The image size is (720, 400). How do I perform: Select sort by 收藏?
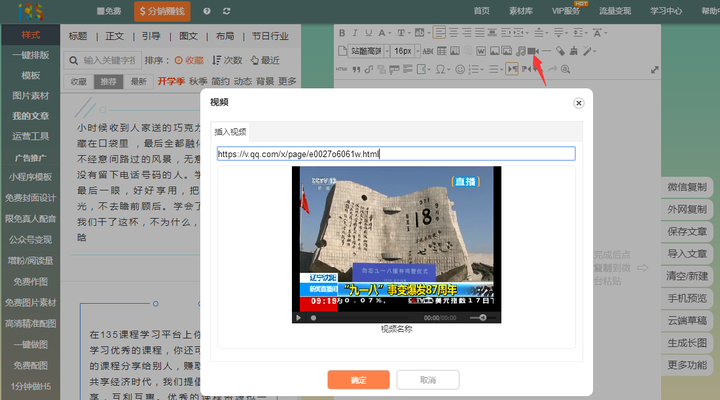(x=189, y=61)
